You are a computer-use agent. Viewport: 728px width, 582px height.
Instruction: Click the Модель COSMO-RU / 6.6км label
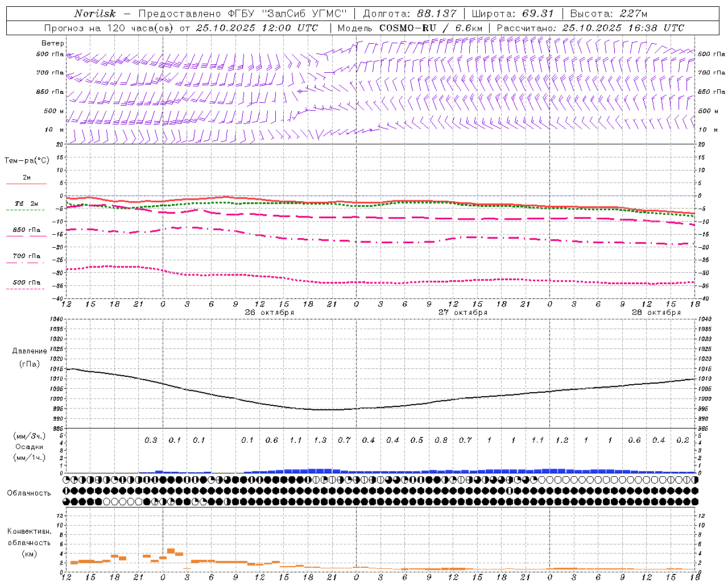pyautogui.click(x=410, y=28)
